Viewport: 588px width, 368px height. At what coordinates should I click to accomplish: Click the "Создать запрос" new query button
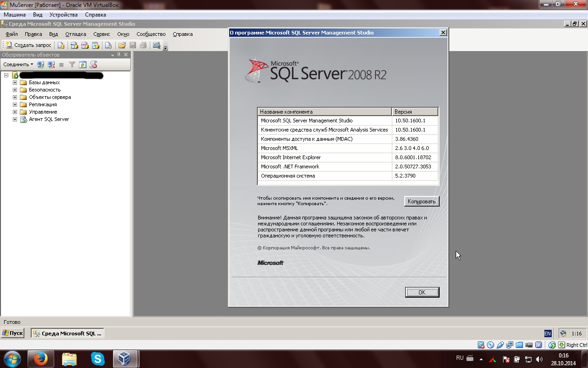[28, 45]
